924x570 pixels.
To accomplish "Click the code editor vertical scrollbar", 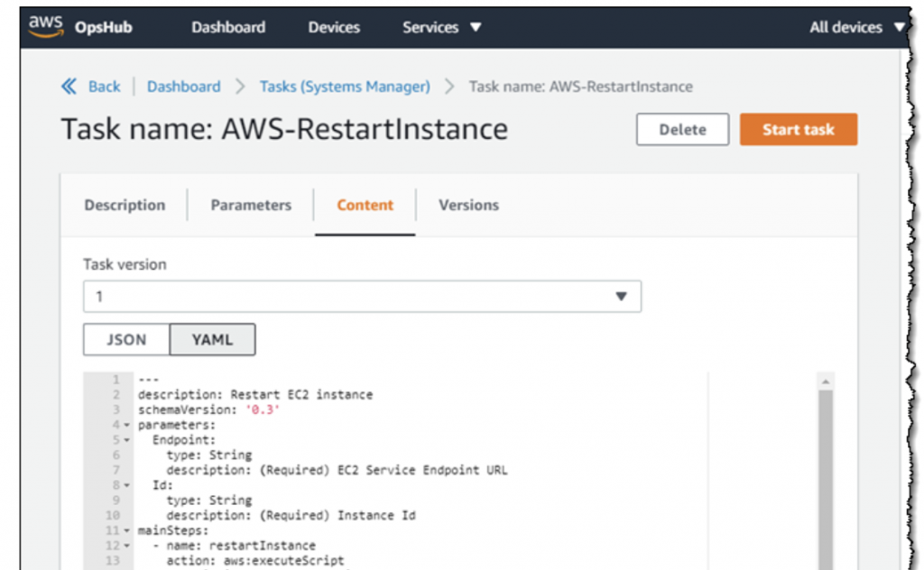I will click(826, 480).
